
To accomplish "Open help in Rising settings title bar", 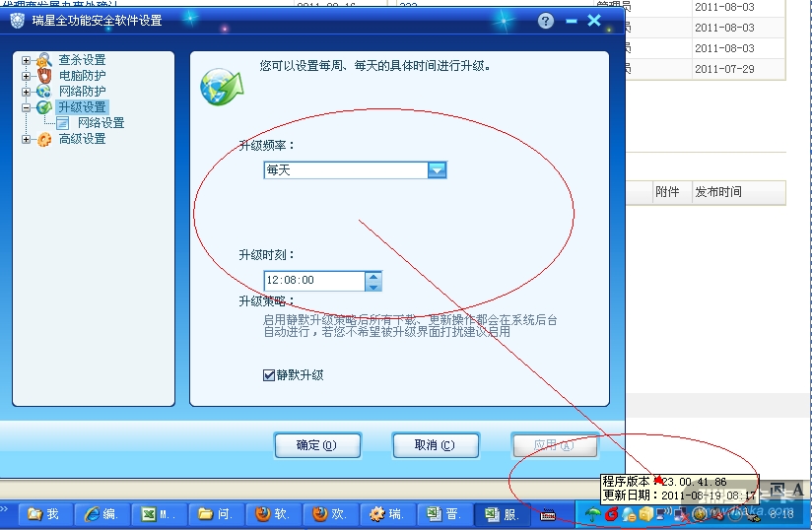I will pyautogui.click(x=545, y=21).
